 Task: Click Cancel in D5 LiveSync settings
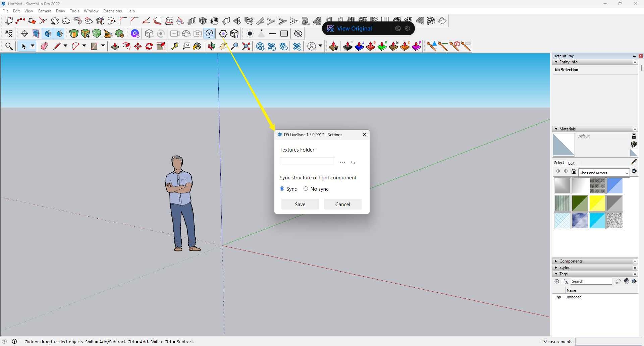(x=343, y=204)
